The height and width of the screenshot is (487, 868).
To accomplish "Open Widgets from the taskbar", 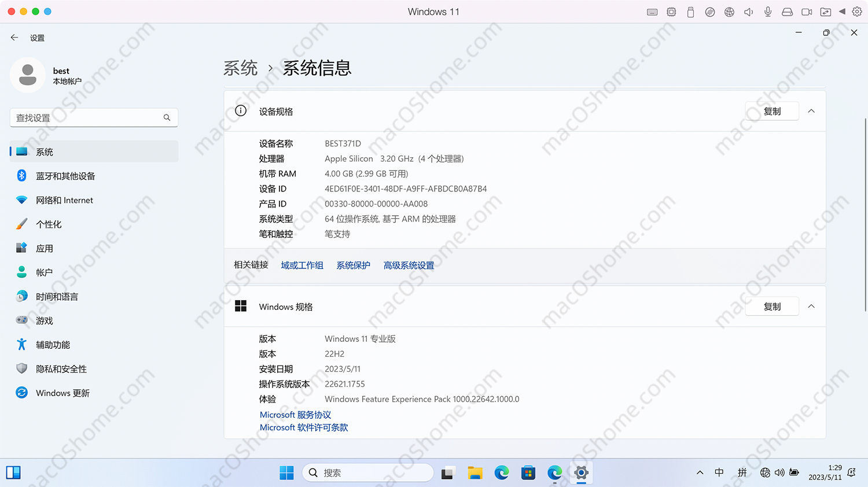I will pyautogui.click(x=13, y=473).
